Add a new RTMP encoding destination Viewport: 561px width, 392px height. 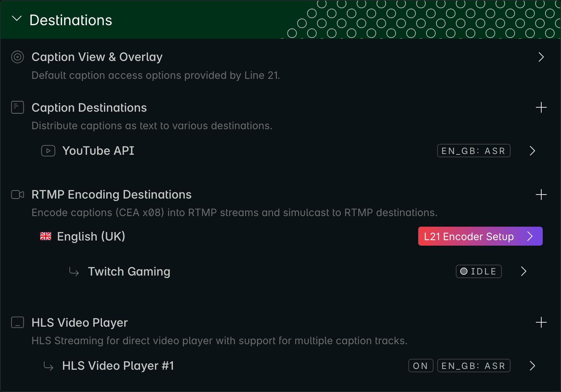tap(541, 195)
